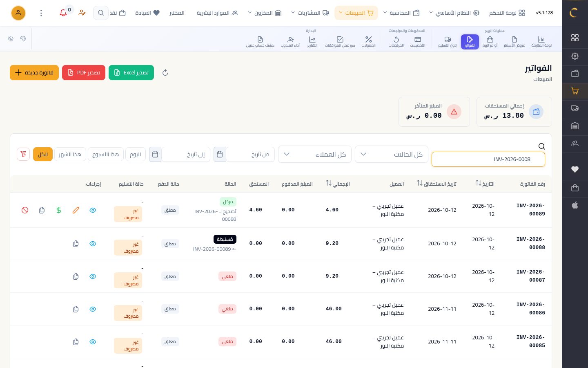
Task: Toggle the hide-toolbar eye-slash icon
Action: (x=11, y=38)
